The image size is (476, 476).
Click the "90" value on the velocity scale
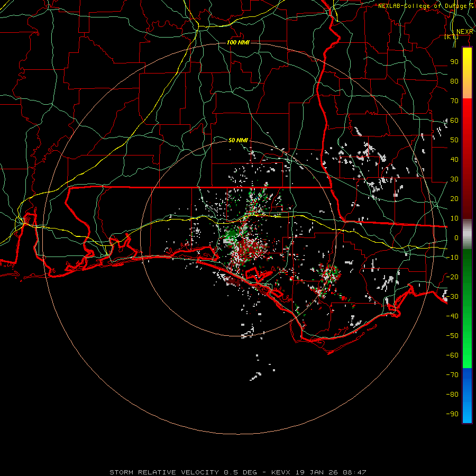[454, 62]
